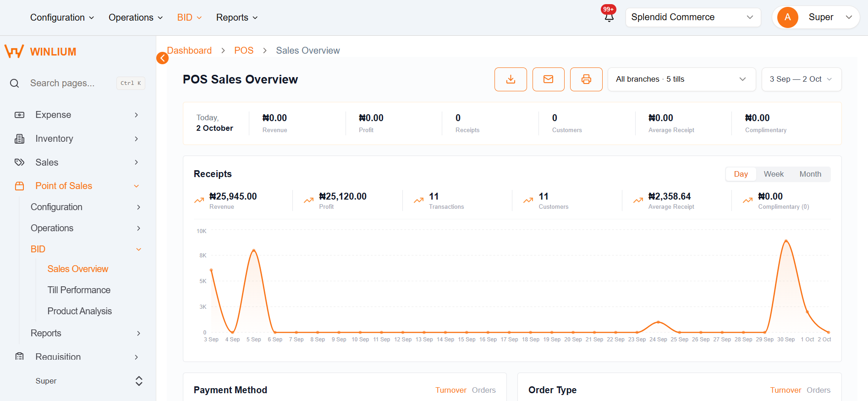Image resolution: width=868 pixels, height=401 pixels.
Task: Click the notification bell icon
Action: 609,17
